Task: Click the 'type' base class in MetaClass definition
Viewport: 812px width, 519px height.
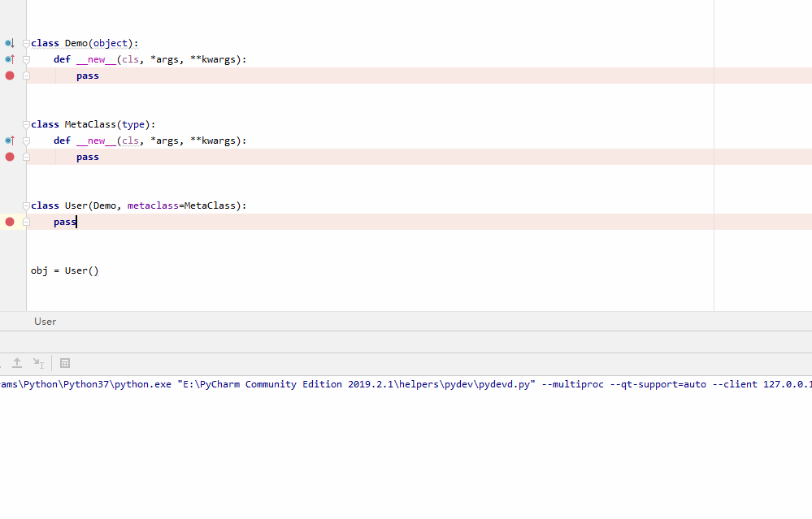Action: point(133,125)
